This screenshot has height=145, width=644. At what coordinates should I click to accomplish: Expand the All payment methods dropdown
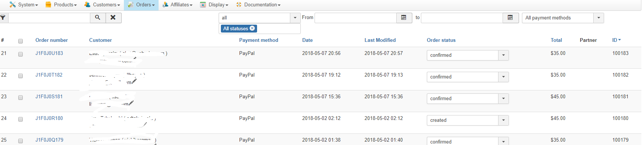pyautogui.click(x=598, y=18)
